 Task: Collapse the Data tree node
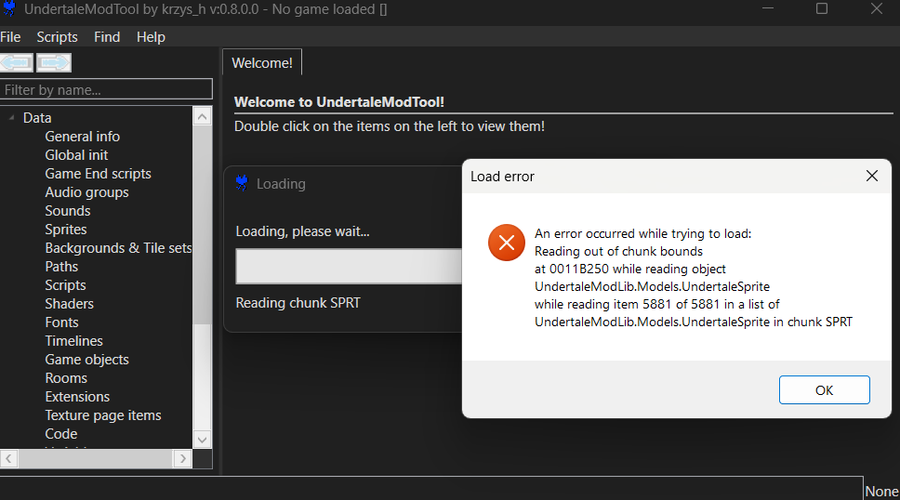tap(11, 118)
